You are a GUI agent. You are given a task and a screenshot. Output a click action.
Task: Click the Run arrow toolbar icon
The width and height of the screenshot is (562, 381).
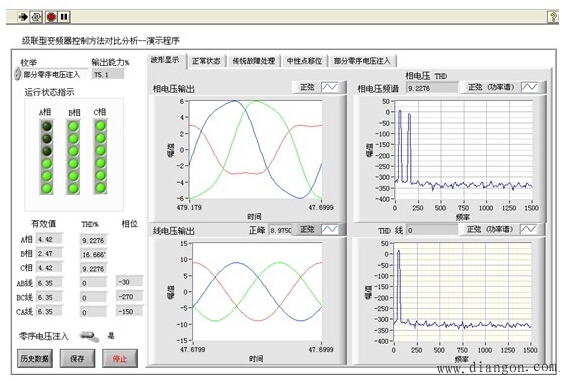[x=23, y=17]
